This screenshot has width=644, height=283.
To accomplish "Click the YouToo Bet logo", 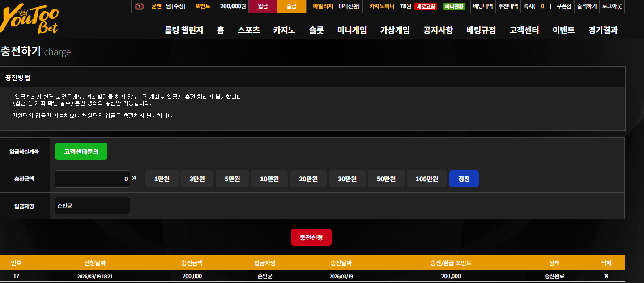I will tap(30, 20).
